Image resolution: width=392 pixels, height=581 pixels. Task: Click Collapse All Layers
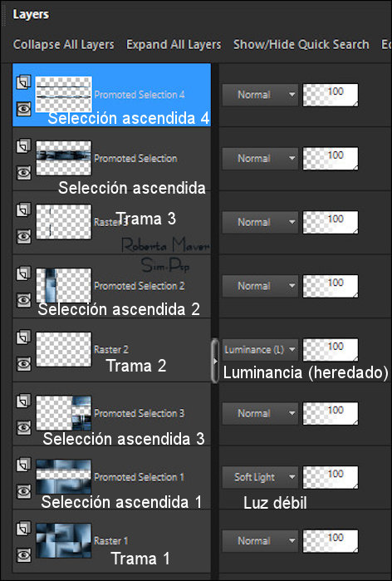pyautogui.click(x=64, y=44)
